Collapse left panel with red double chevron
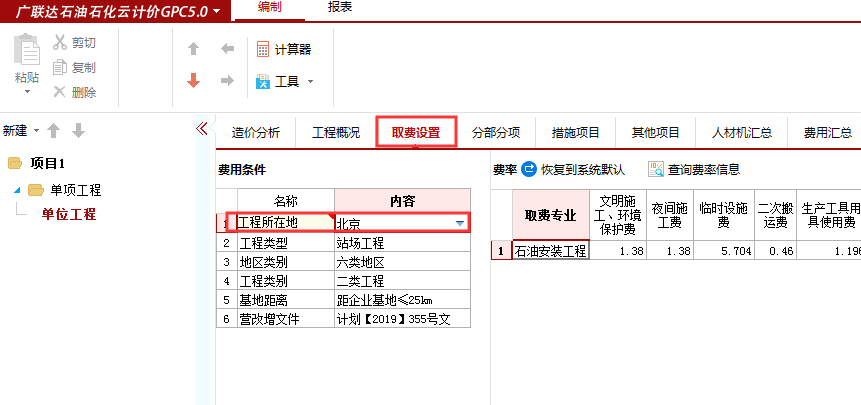The image size is (861, 405). [x=201, y=128]
